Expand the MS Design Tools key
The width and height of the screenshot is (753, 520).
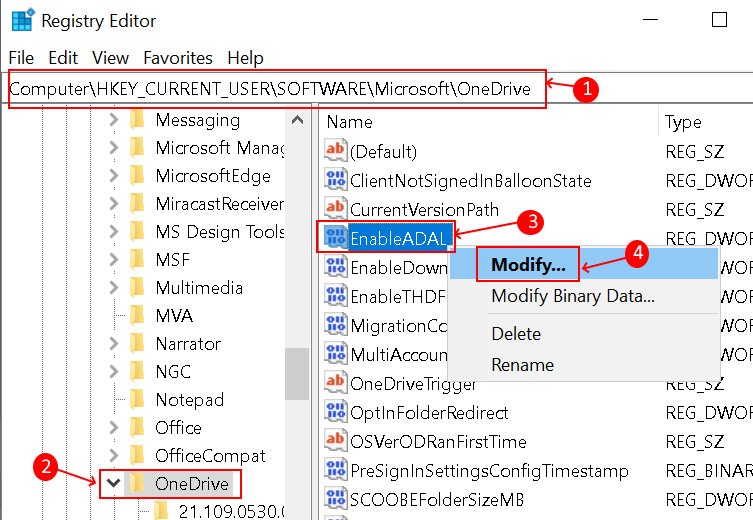[113, 231]
